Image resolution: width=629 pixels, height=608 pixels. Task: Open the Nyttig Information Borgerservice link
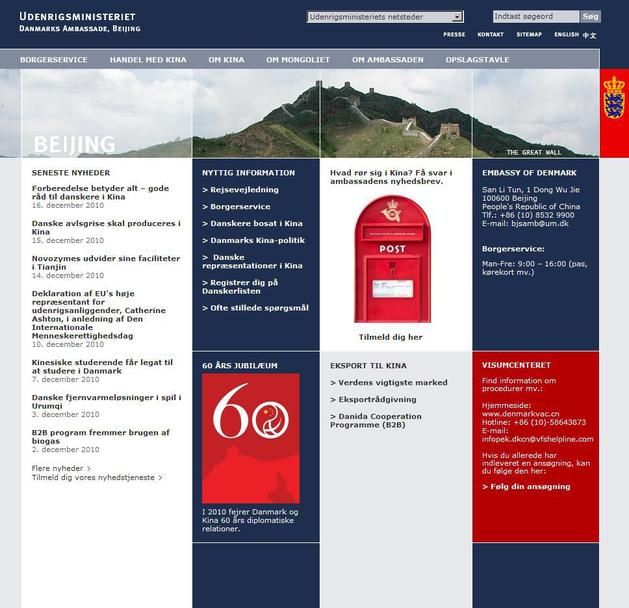pos(236,207)
